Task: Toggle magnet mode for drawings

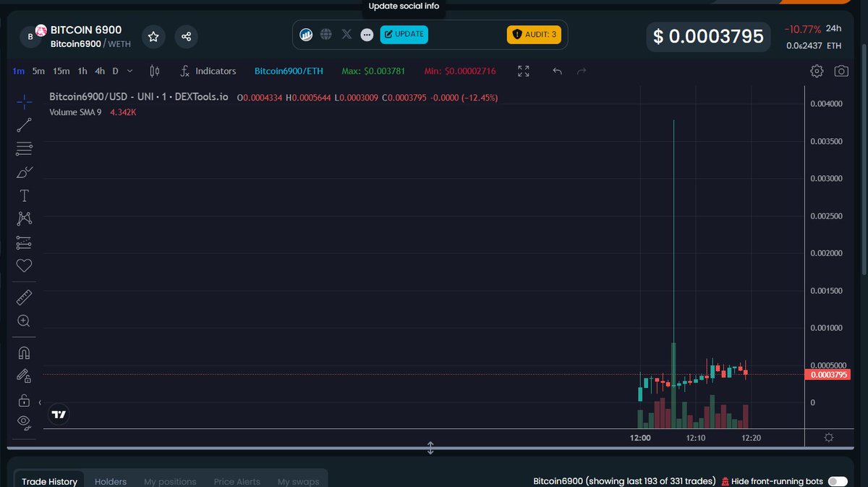Action: coord(24,352)
